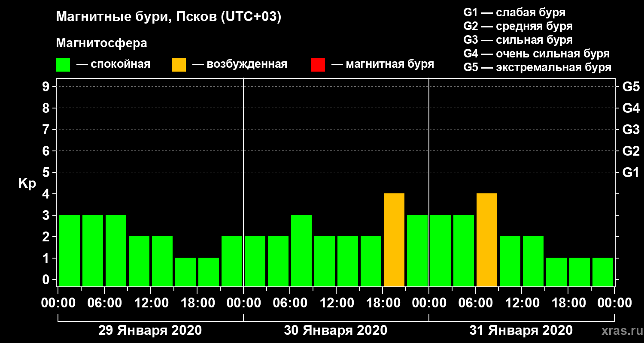
Task: Click the 'G2 — средняя буря' legend line
Action: (518, 26)
